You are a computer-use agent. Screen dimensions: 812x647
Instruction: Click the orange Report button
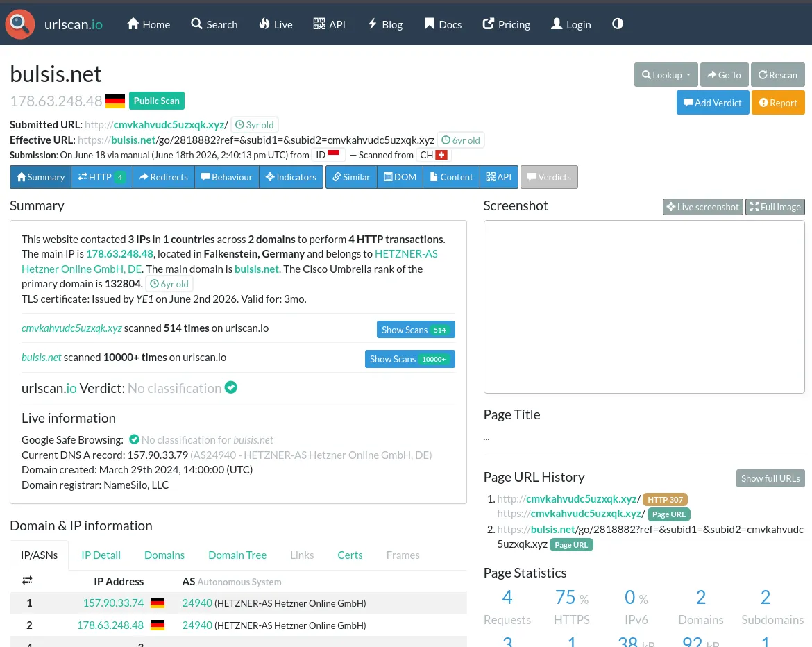click(x=778, y=103)
